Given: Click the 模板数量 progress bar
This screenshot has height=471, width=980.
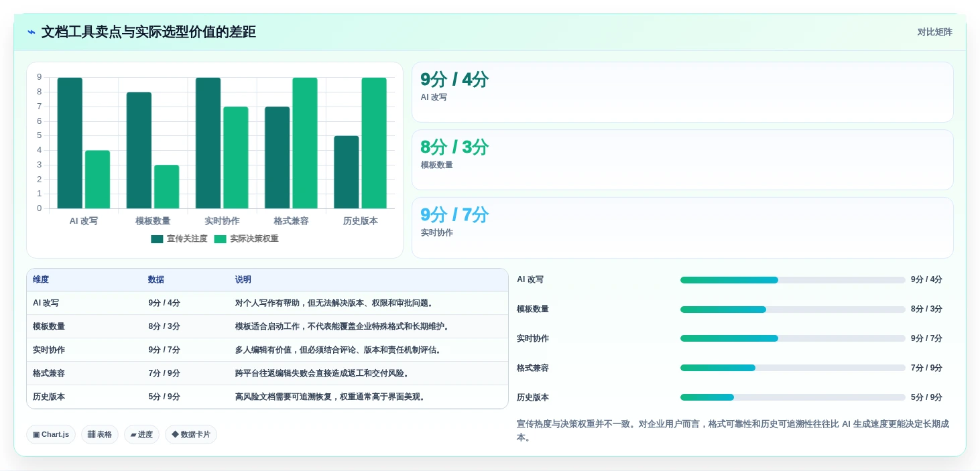Looking at the screenshot, I should point(793,310).
